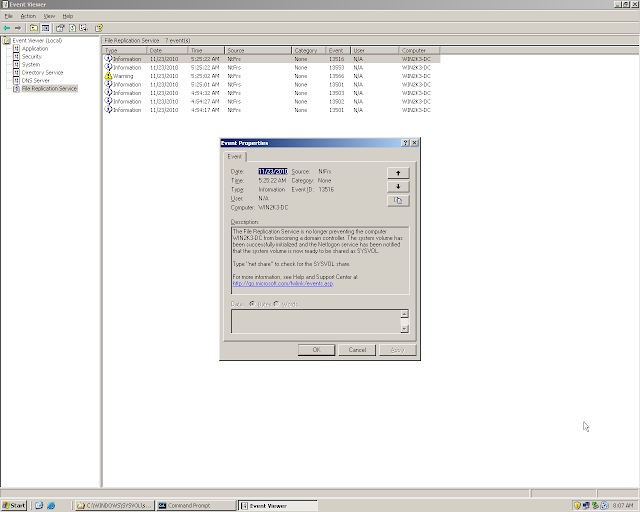
Task: Click the yellow security shield tray icon
Action: coord(577,505)
